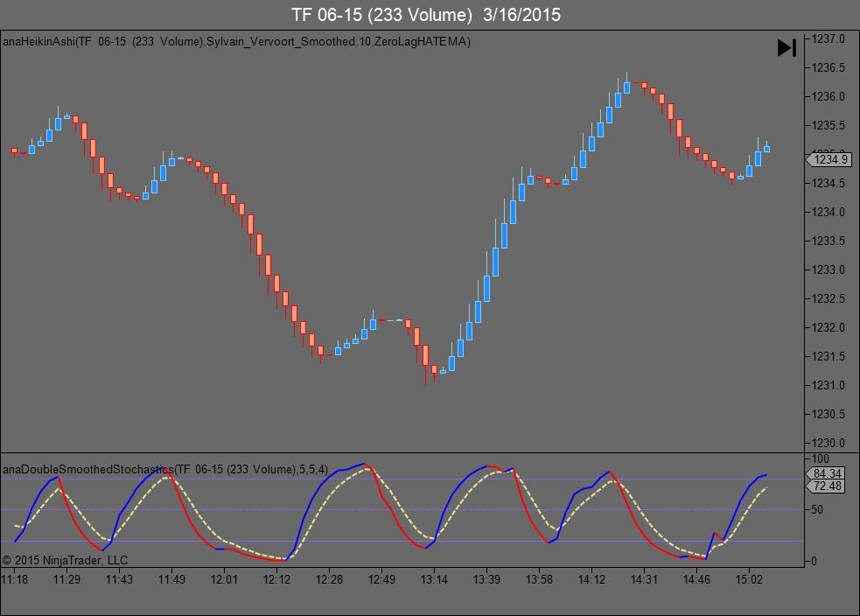
Task: Click the 1233.5 price axis label
Action: pyautogui.click(x=829, y=241)
